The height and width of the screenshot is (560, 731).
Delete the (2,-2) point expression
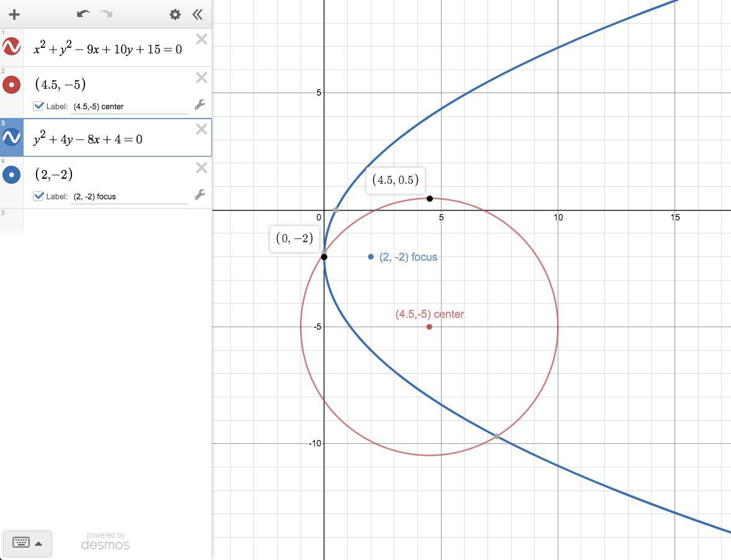pos(201,167)
